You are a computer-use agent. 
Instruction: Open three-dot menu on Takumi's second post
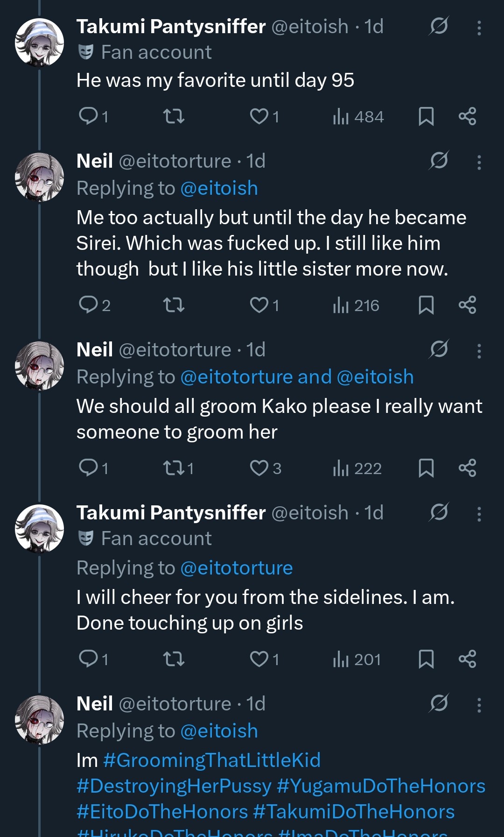pos(479,514)
